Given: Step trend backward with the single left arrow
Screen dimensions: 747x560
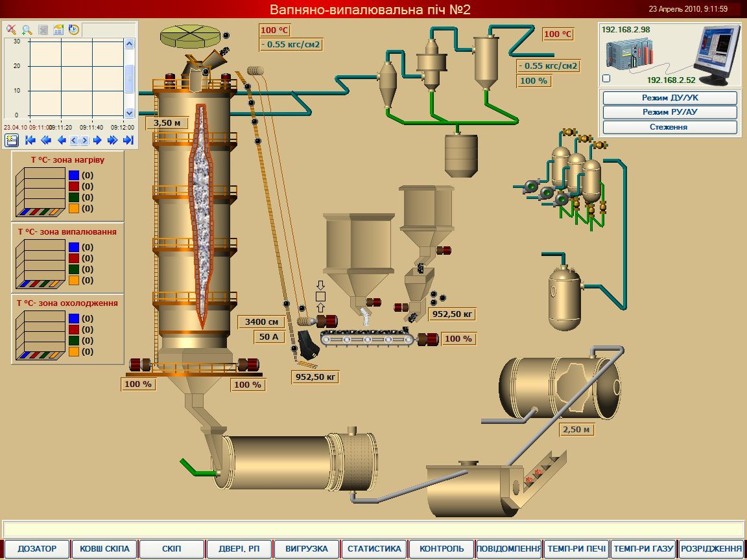Looking at the screenshot, I should pos(61,139).
